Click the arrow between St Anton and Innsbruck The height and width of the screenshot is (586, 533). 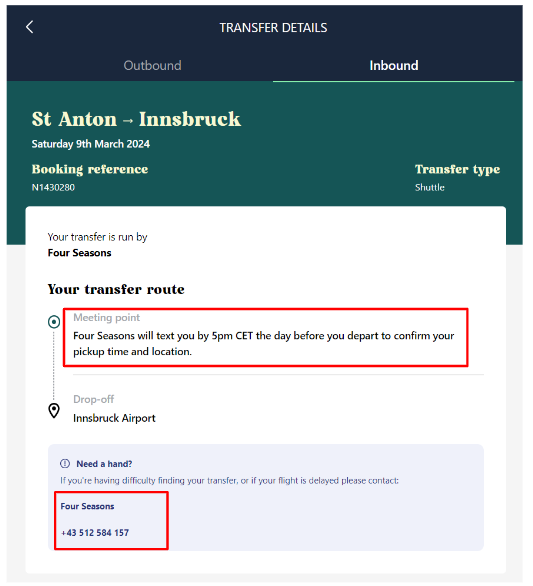128,121
